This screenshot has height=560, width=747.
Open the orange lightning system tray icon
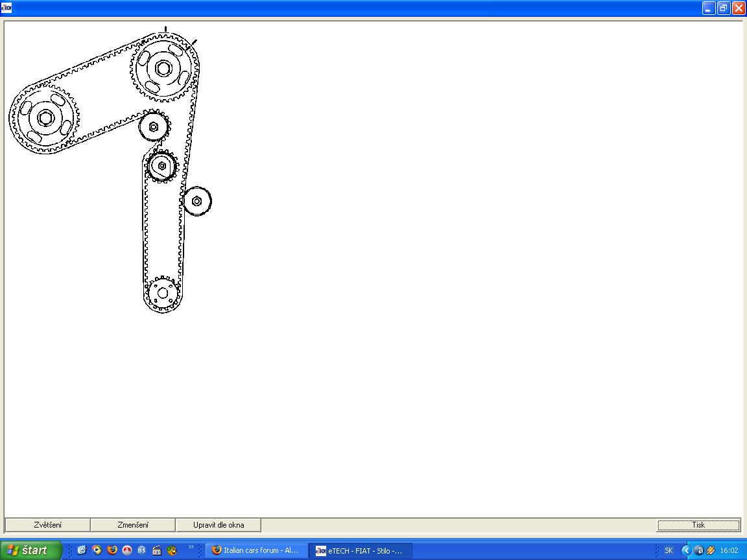[x=711, y=550]
